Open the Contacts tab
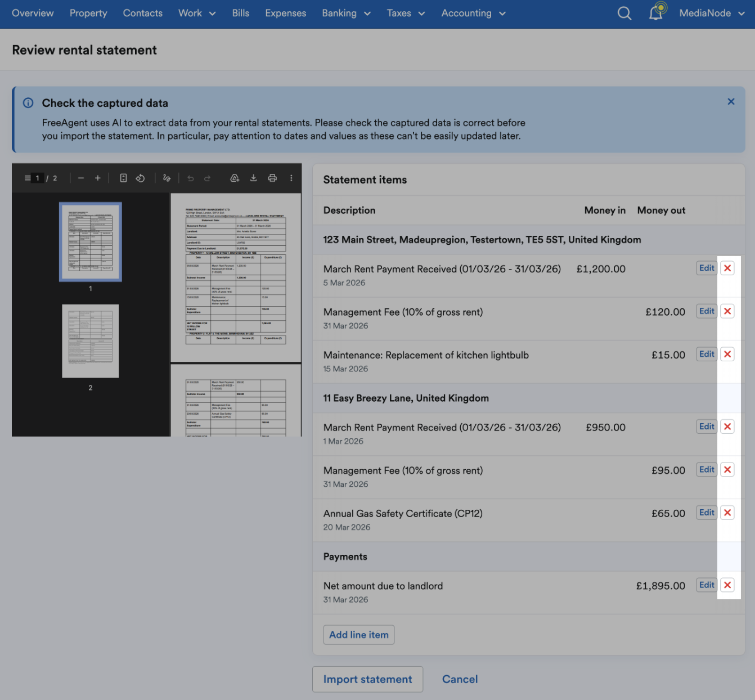Screen dimensions: 755x700 143,13
